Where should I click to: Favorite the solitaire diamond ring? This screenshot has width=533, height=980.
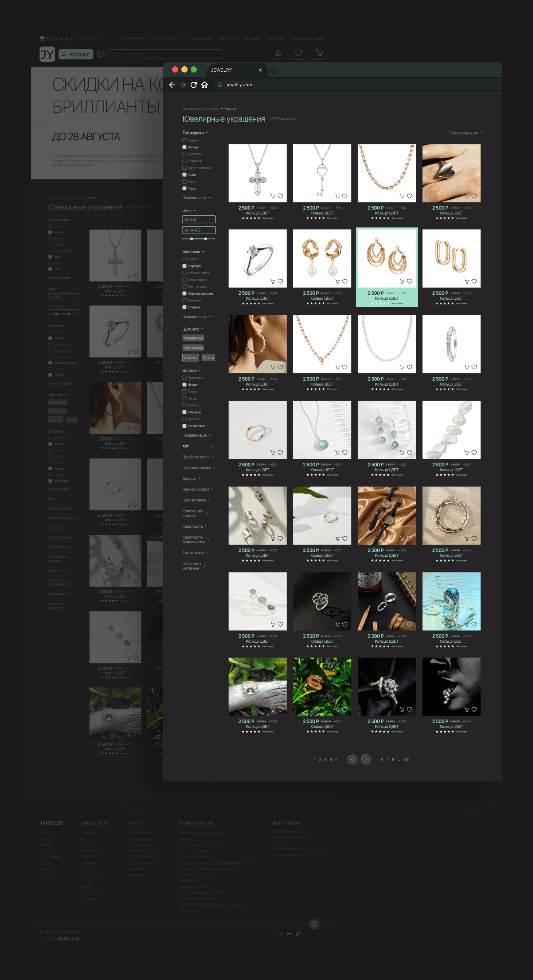click(280, 281)
